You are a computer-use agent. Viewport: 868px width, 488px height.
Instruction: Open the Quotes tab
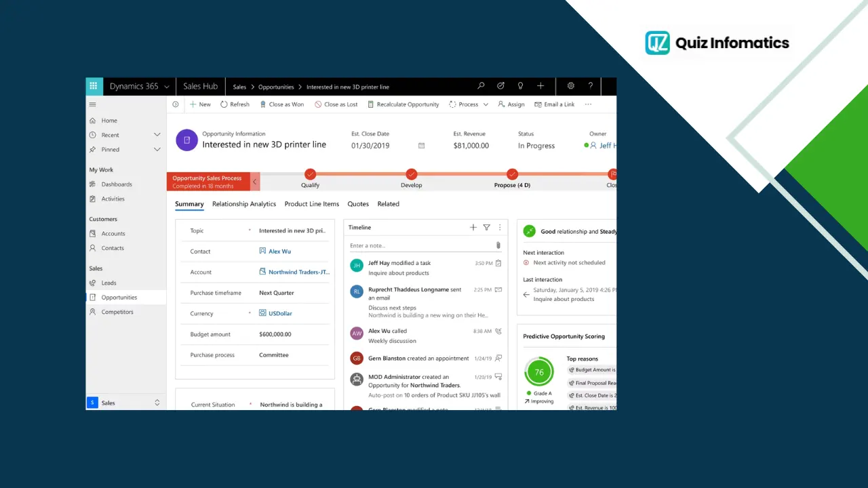(358, 204)
